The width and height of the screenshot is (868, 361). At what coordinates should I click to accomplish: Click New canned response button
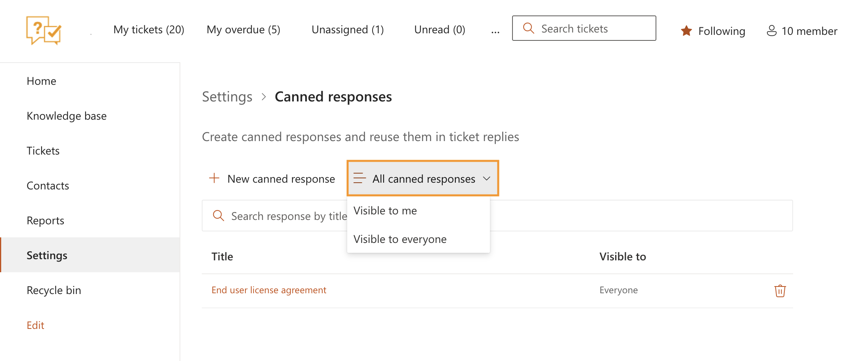pyautogui.click(x=272, y=179)
